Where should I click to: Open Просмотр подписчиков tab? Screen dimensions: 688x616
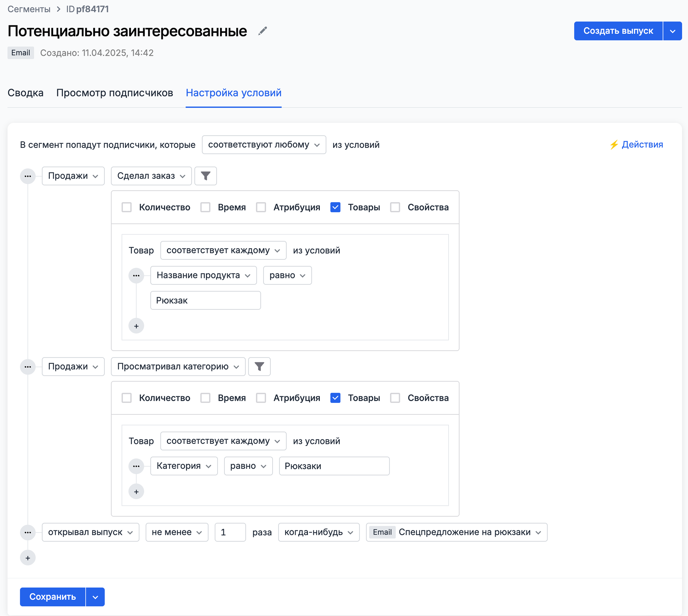click(114, 93)
